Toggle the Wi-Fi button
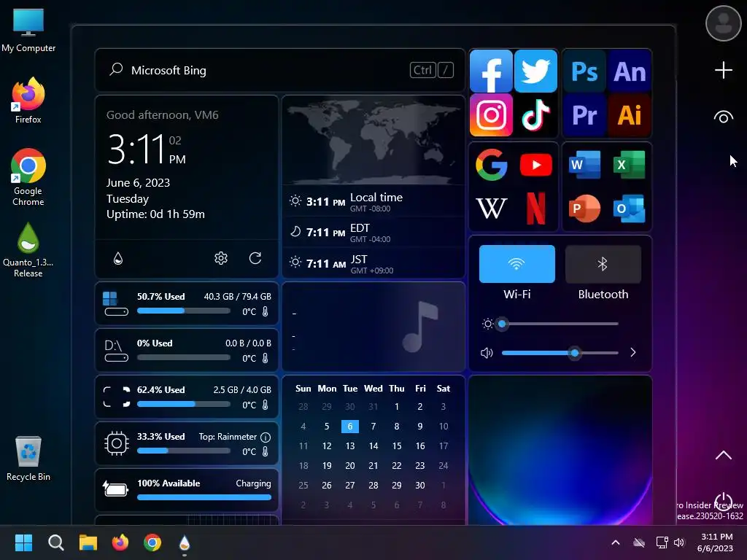The height and width of the screenshot is (560, 747). (x=517, y=264)
